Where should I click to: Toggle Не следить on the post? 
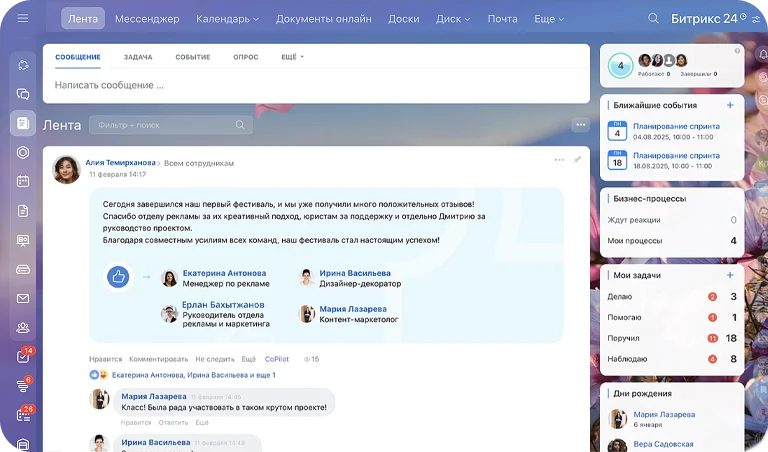(x=215, y=359)
